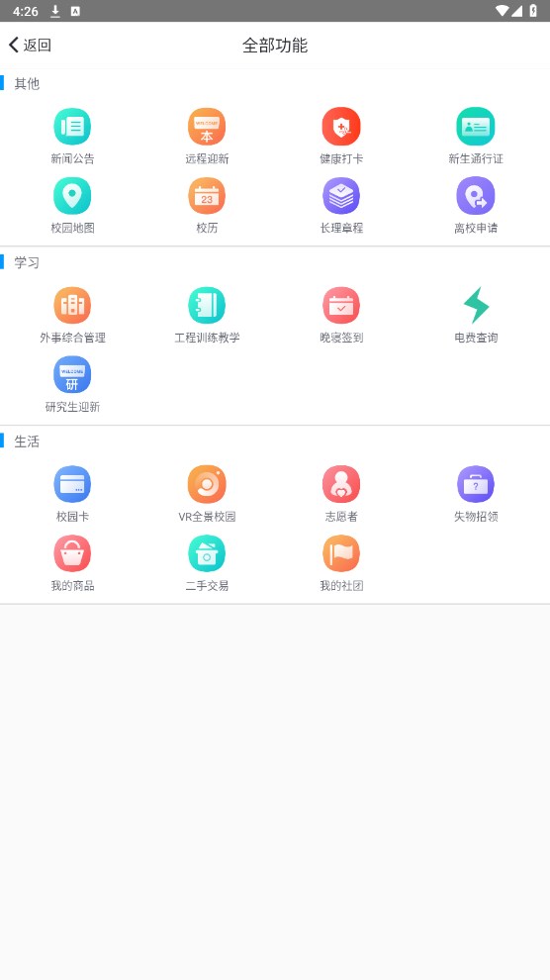Tap 失物招领 lost and found icon
The height and width of the screenshot is (980, 550).
476,484
